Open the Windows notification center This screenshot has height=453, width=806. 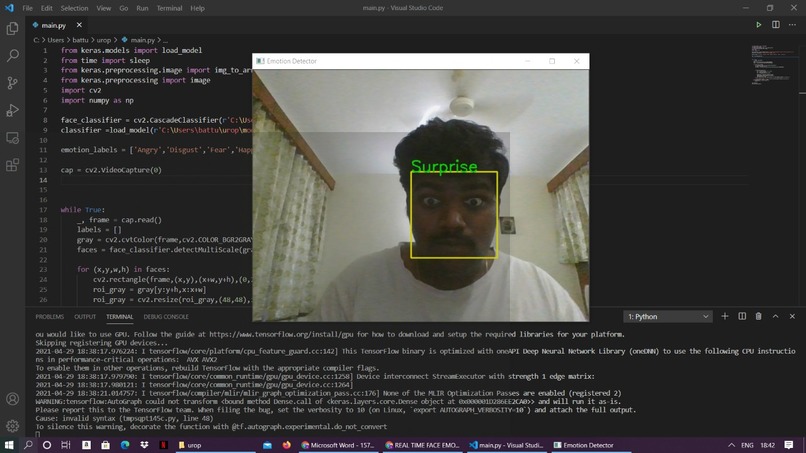[x=789, y=445]
